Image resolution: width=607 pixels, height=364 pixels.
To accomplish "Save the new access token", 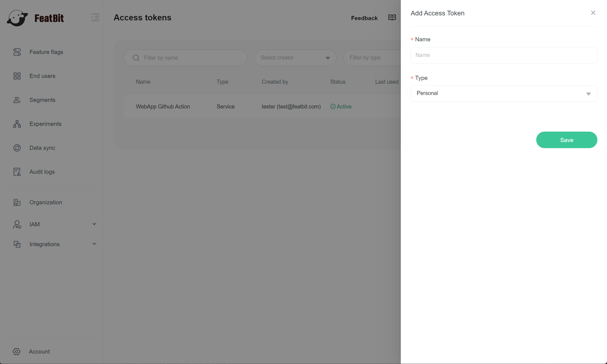I will (x=567, y=140).
